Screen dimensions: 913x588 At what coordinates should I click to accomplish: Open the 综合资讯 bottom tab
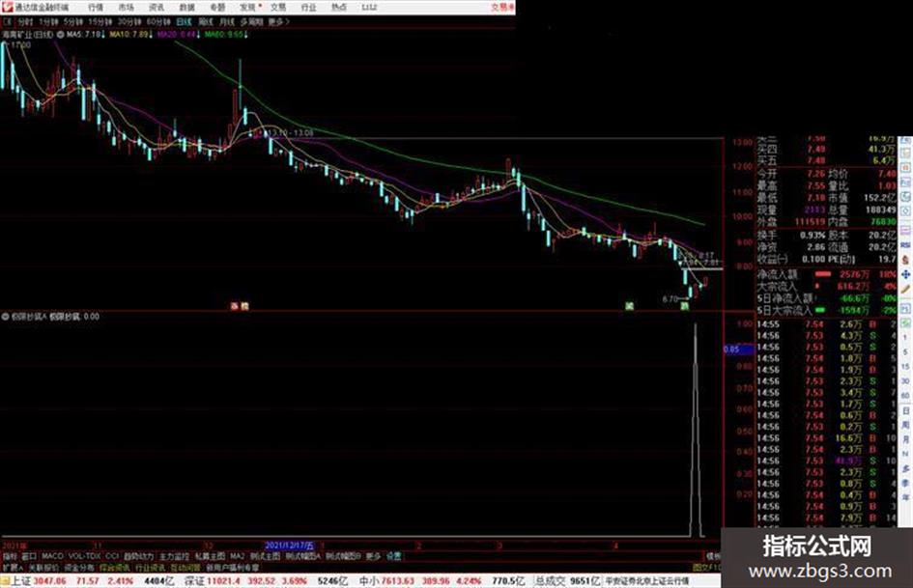[115, 567]
